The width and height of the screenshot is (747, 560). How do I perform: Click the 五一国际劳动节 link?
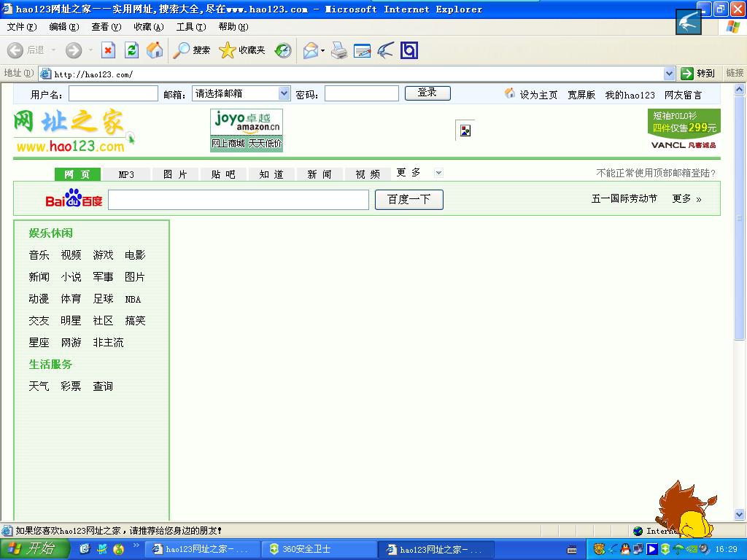pos(624,198)
